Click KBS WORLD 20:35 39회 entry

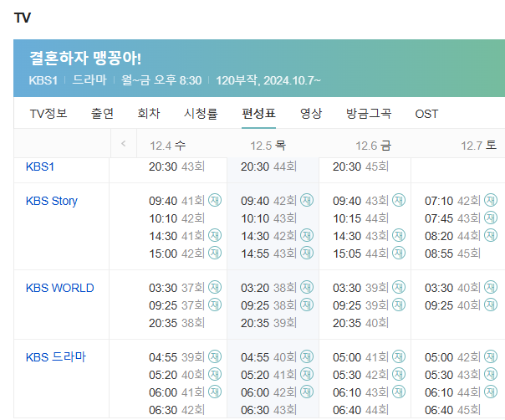pyautogui.click(x=268, y=323)
